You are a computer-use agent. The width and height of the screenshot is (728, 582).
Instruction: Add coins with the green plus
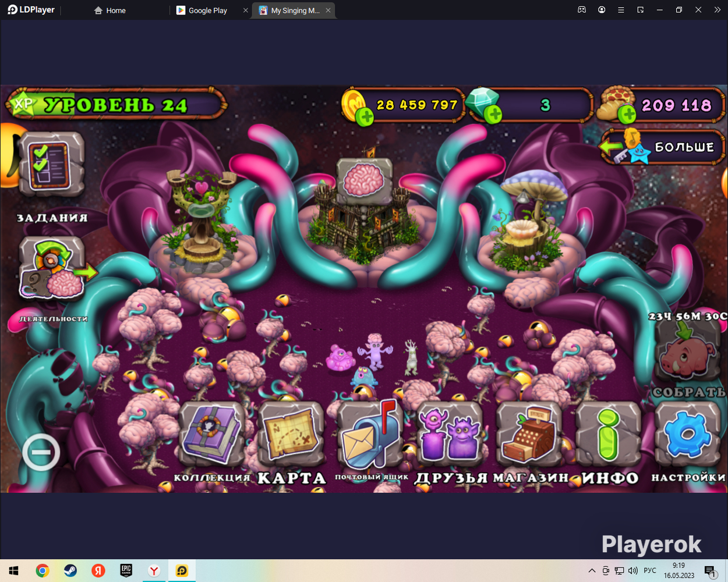pyautogui.click(x=365, y=117)
